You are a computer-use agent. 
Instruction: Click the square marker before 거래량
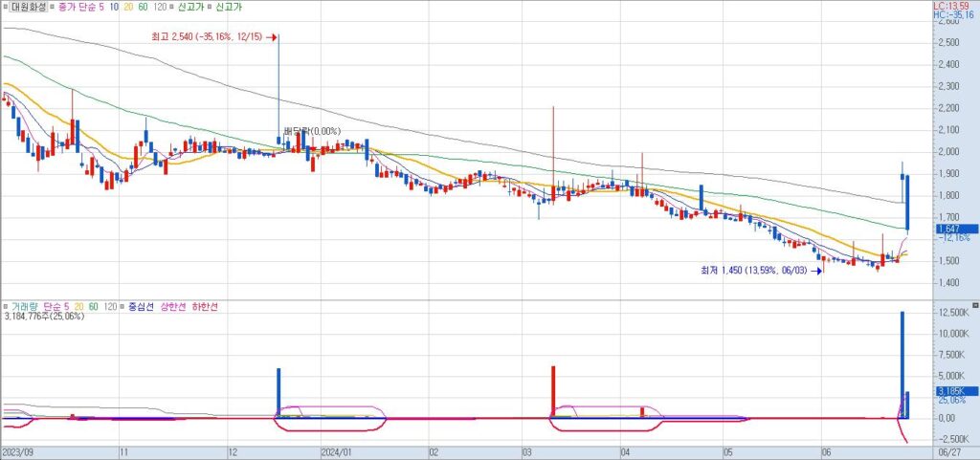tap(5, 307)
